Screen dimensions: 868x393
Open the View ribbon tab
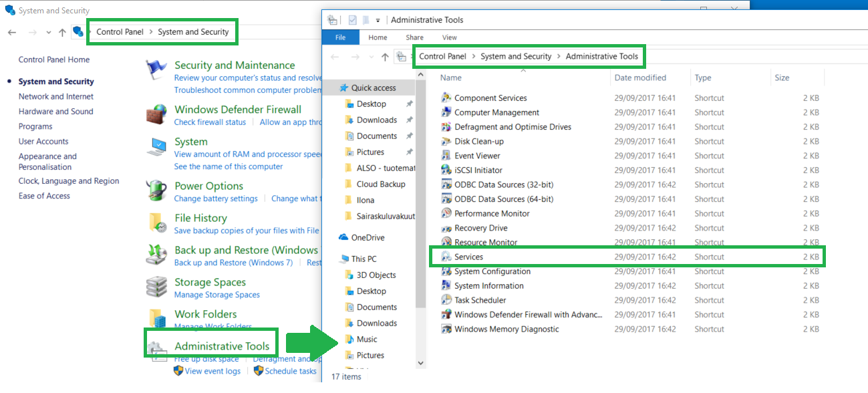[x=450, y=37]
